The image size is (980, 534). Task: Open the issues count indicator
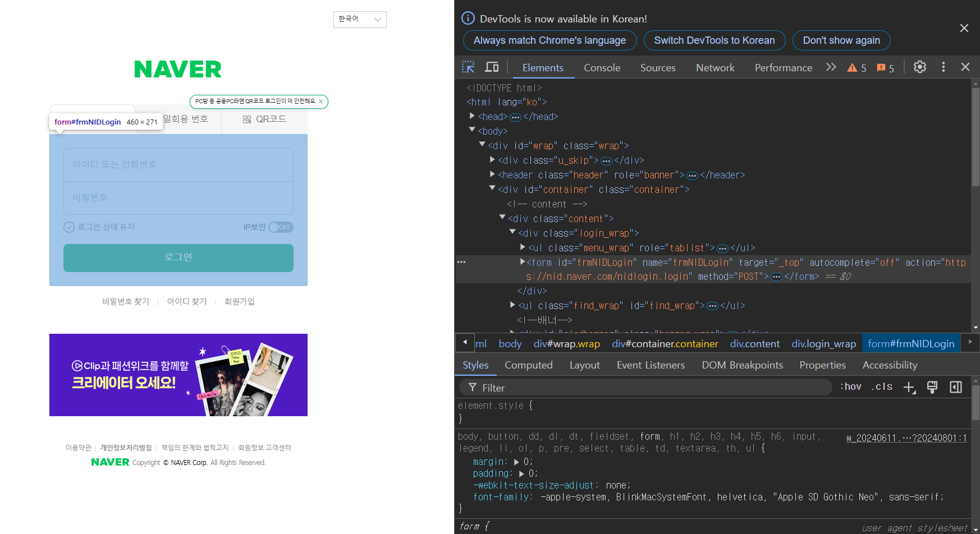click(885, 68)
